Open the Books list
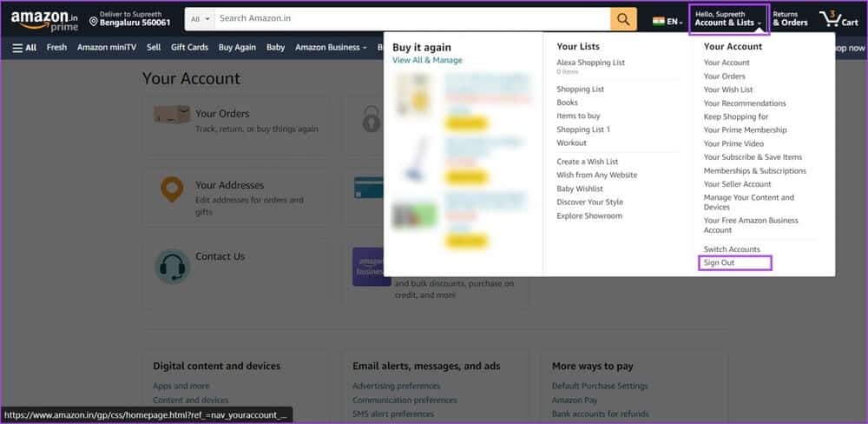The image size is (868, 424). (x=567, y=103)
